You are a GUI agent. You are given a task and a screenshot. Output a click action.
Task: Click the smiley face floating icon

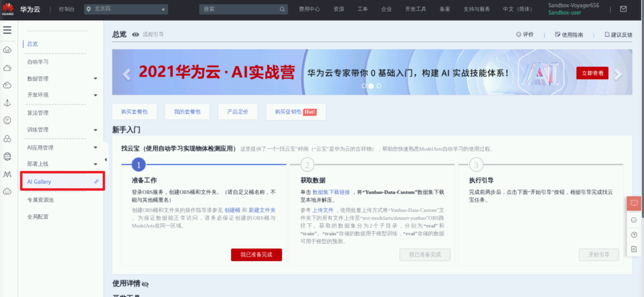634,220
